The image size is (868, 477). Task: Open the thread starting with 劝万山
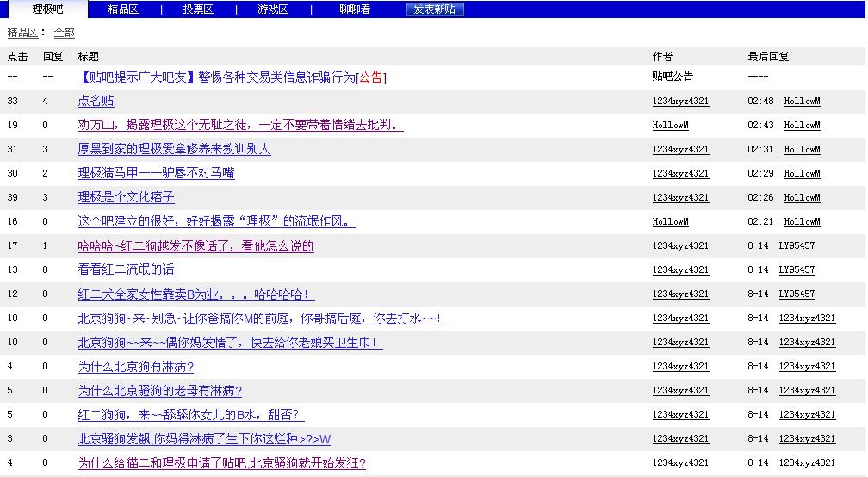tap(240, 125)
